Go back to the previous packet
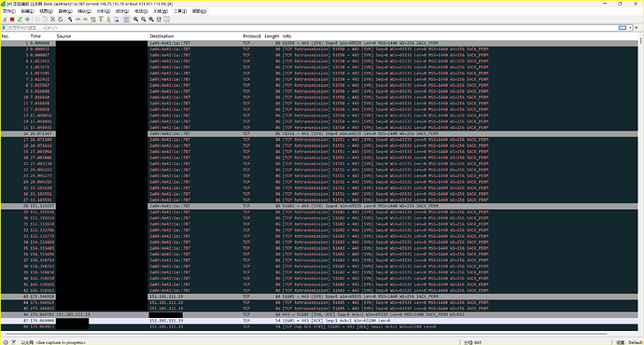 (x=78, y=20)
